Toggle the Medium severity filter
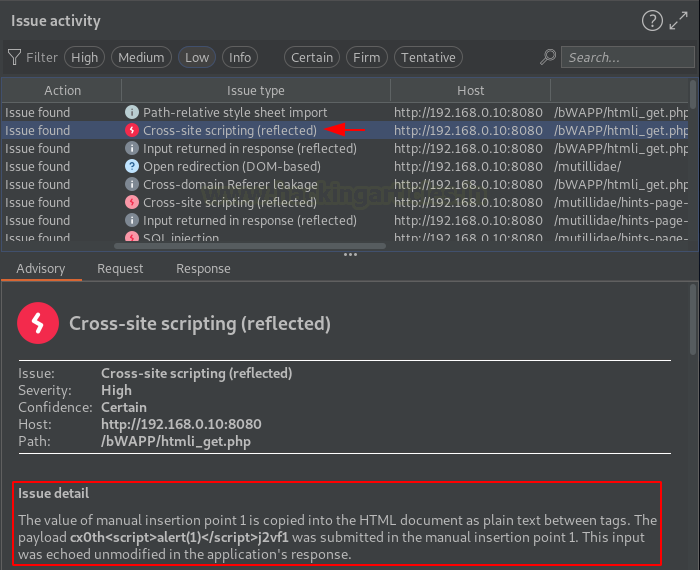The image size is (700, 570). (141, 57)
